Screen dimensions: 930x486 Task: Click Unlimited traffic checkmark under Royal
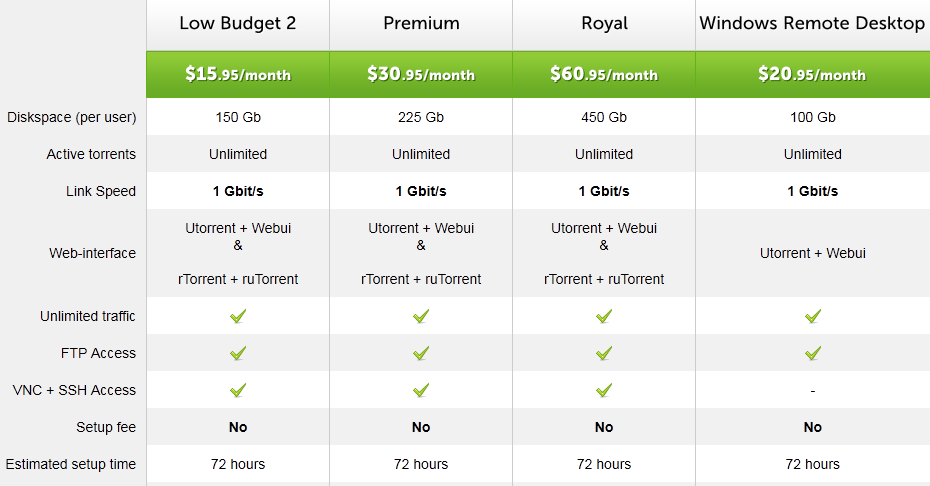coord(604,316)
